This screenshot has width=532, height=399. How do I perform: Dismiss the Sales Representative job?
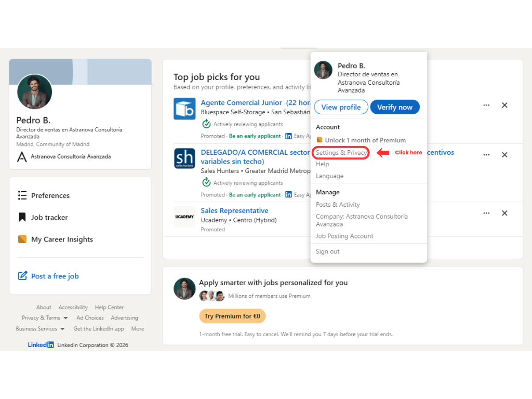tap(504, 213)
